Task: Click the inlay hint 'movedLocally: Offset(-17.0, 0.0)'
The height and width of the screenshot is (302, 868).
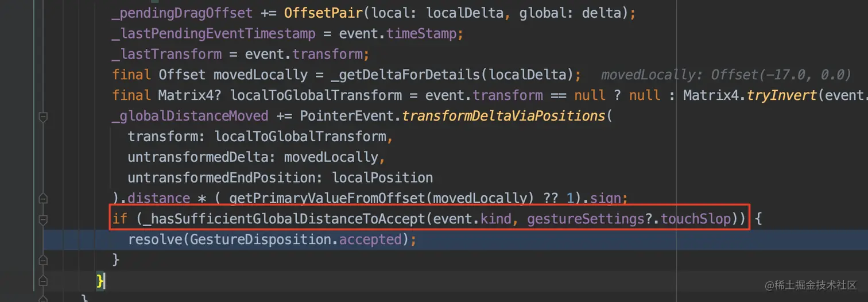Action: pos(726,75)
